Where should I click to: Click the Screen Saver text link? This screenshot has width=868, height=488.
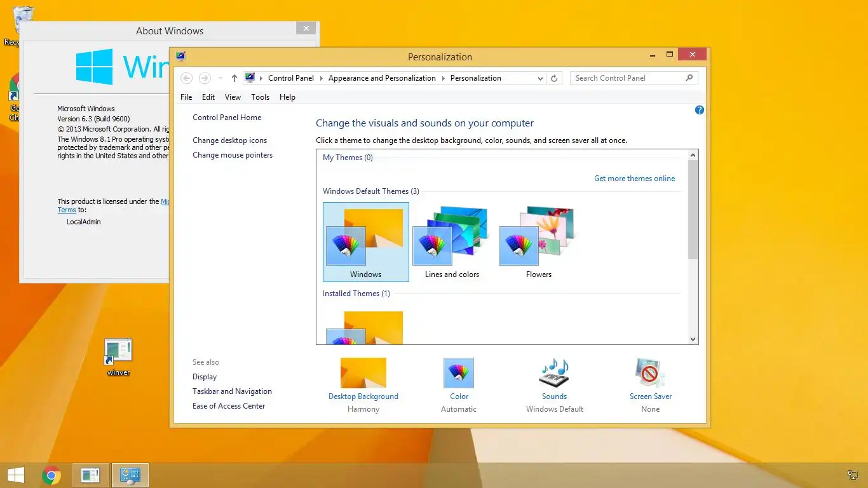coord(651,396)
